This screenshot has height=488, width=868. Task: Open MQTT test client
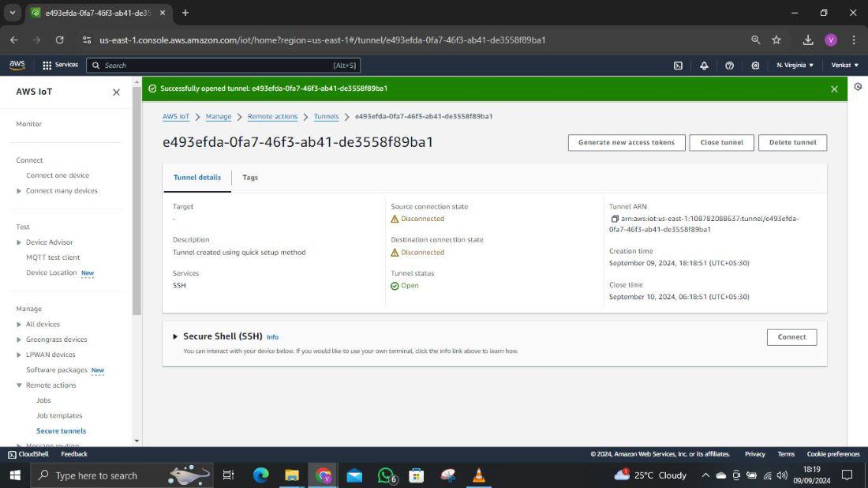pyautogui.click(x=53, y=257)
